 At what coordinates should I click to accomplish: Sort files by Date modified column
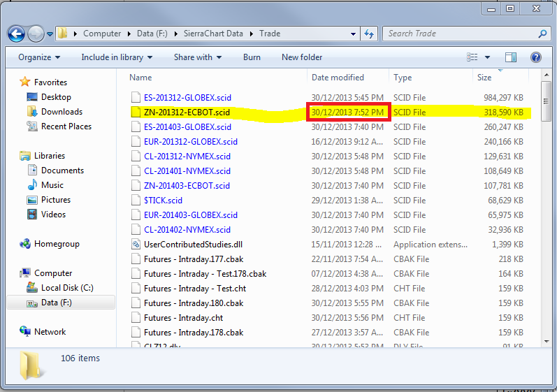click(338, 78)
